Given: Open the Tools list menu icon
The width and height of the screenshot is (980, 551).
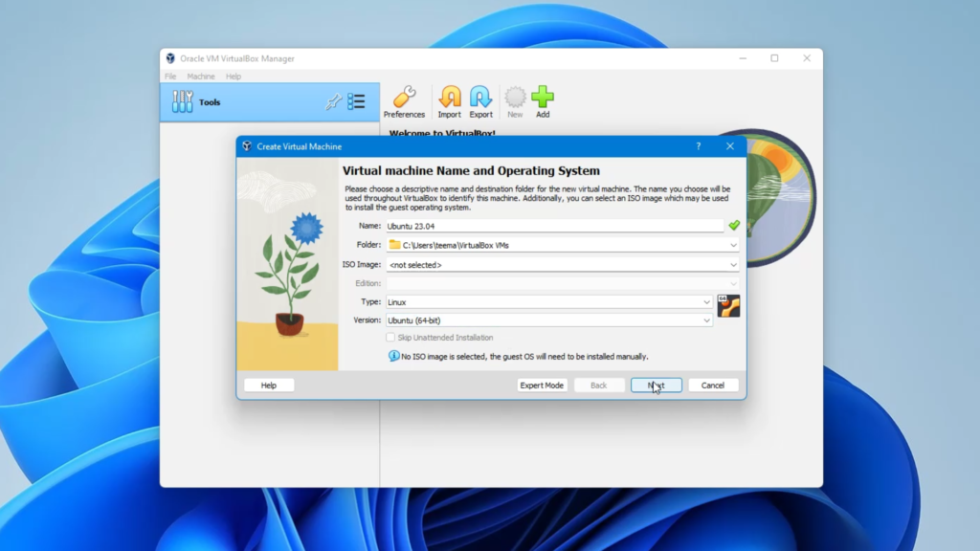Looking at the screenshot, I should click(x=356, y=101).
